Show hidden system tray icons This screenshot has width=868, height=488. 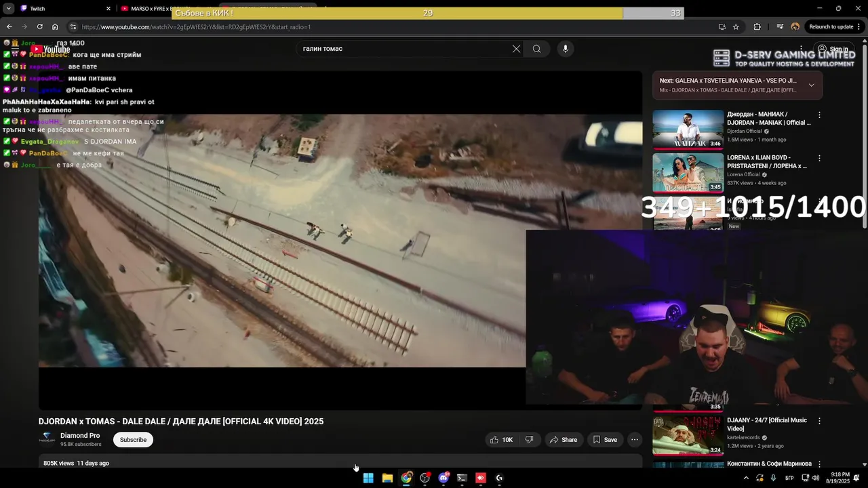(x=746, y=478)
